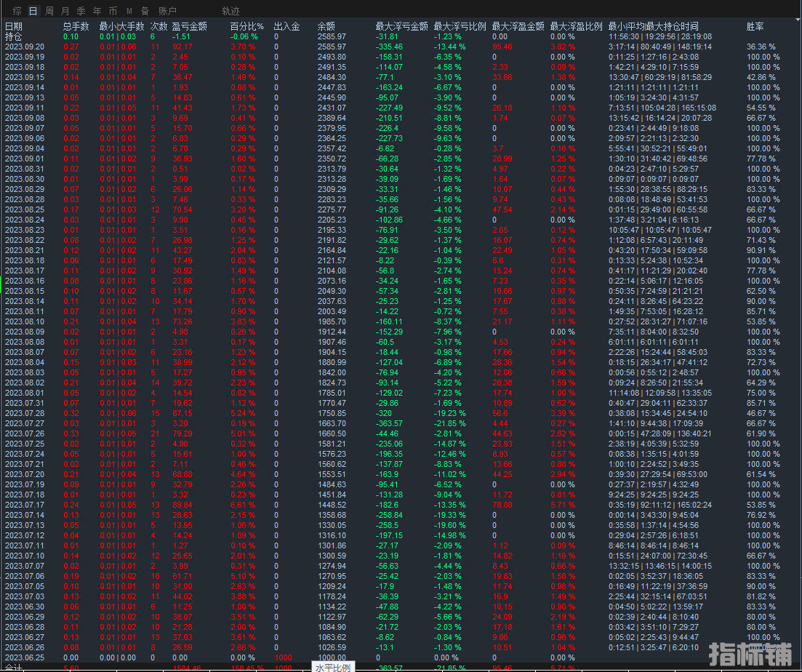Open the 季 quarterly tab
802x672 pixels.
point(81,11)
